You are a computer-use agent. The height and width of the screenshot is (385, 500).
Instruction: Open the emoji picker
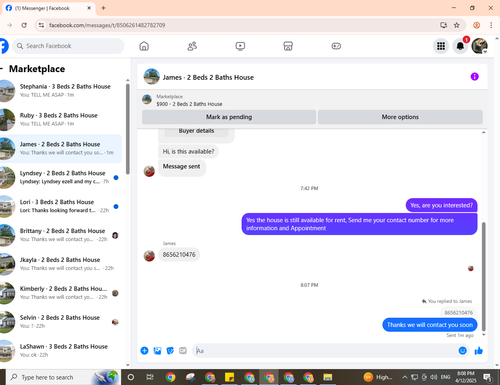(x=463, y=351)
